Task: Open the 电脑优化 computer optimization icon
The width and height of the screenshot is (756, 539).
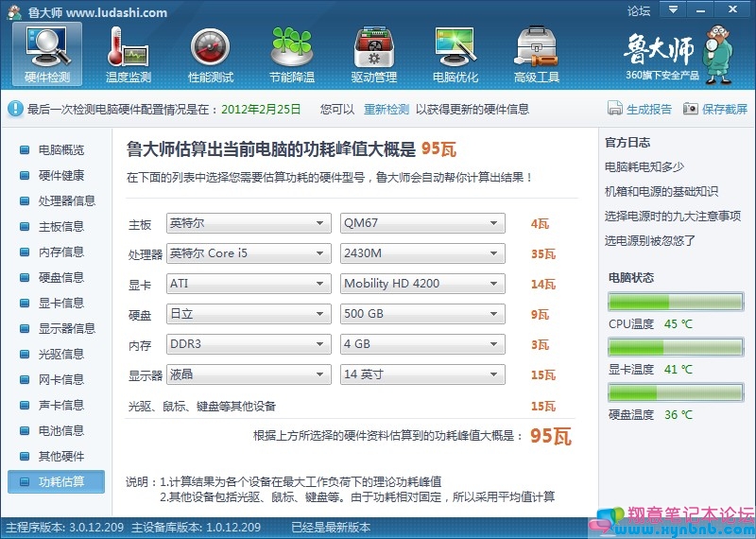Action: pos(455,54)
